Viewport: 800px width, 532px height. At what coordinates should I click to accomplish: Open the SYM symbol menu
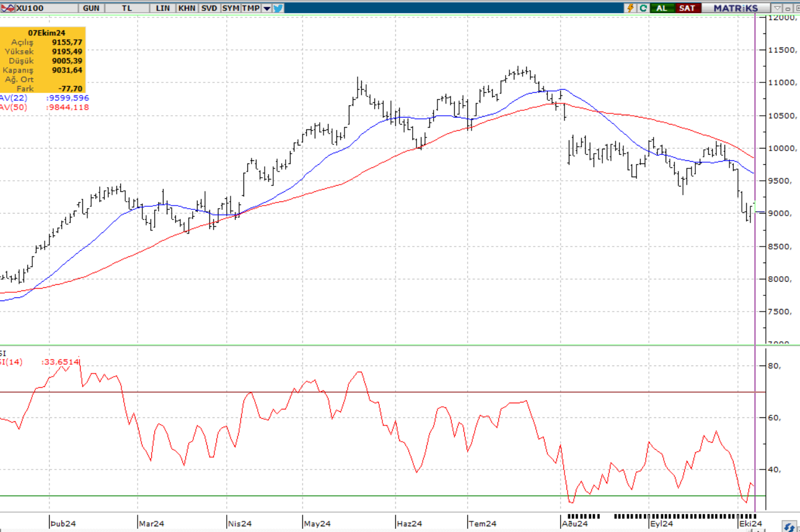(231, 8)
